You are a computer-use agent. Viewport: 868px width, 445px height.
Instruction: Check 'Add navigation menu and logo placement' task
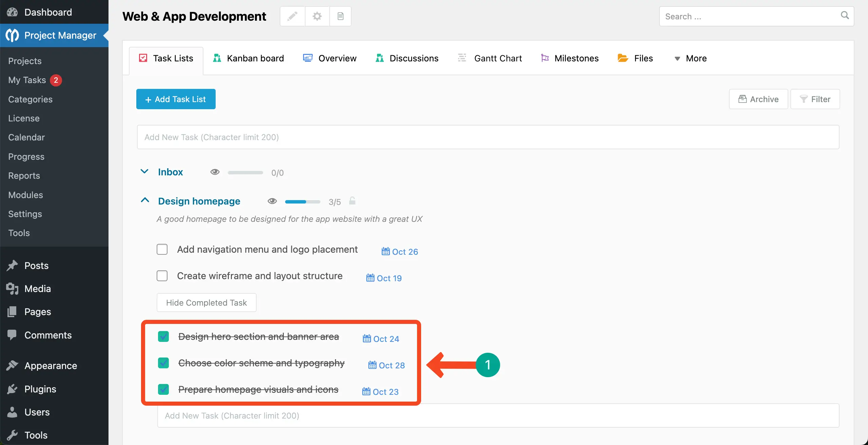162,249
